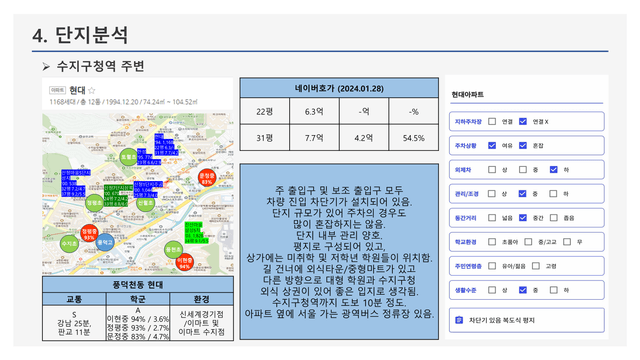Click the 학군 column header
Viewport: 640px width, 360px height.
(138, 299)
